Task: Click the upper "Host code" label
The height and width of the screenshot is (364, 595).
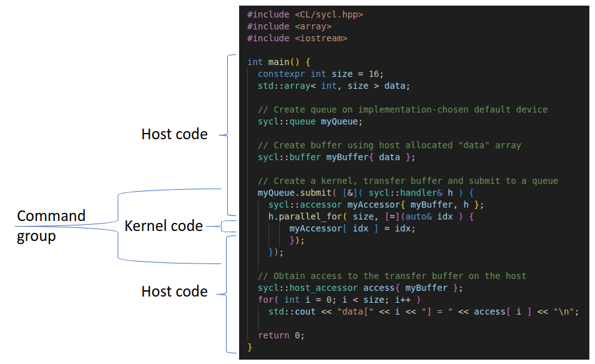Action: click(x=174, y=134)
